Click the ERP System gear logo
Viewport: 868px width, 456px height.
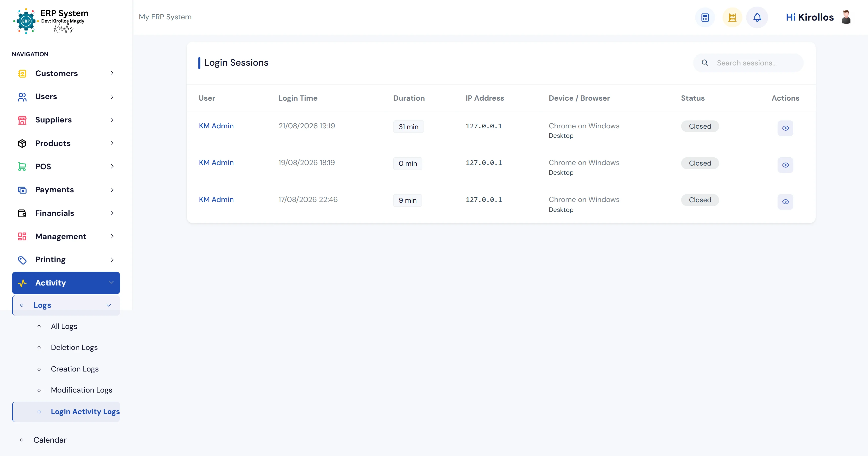coord(26,21)
